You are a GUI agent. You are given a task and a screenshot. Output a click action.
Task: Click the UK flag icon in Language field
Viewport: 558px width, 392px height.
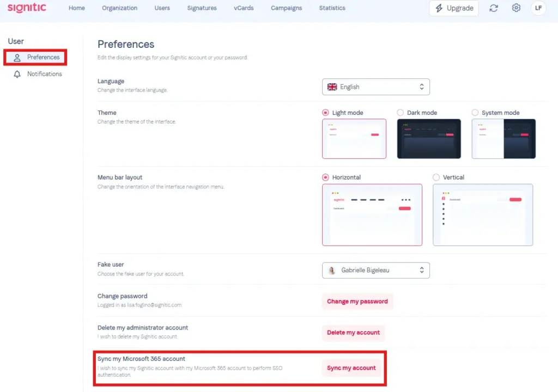[x=332, y=87]
